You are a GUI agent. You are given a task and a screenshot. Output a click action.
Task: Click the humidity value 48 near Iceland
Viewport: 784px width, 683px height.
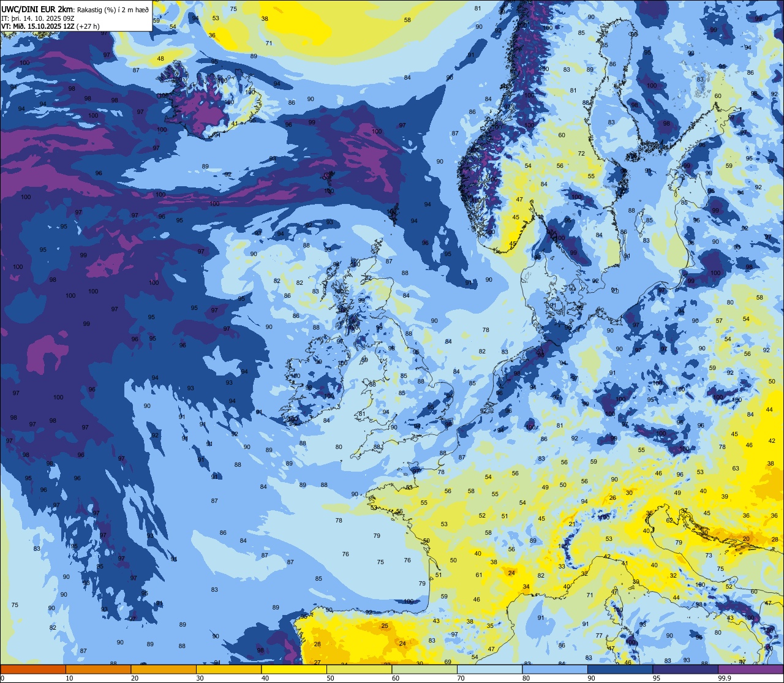tap(160, 59)
